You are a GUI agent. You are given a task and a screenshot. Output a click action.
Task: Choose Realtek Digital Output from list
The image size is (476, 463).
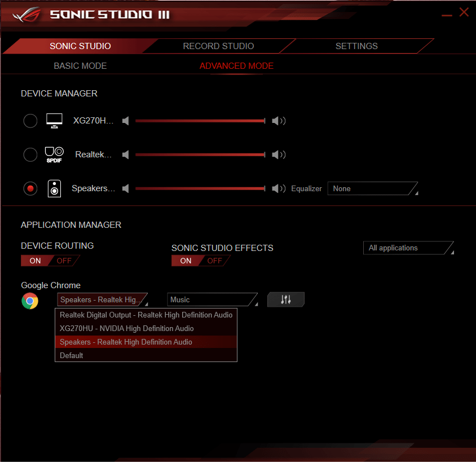pyautogui.click(x=146, y=315)
